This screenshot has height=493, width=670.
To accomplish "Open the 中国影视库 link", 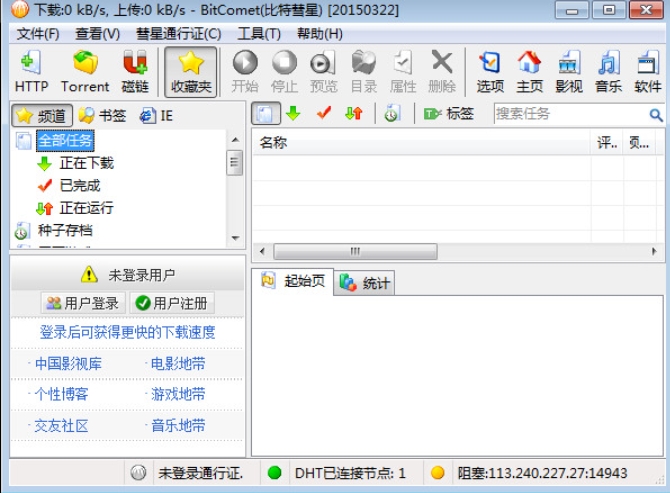I will click(68, 364).
